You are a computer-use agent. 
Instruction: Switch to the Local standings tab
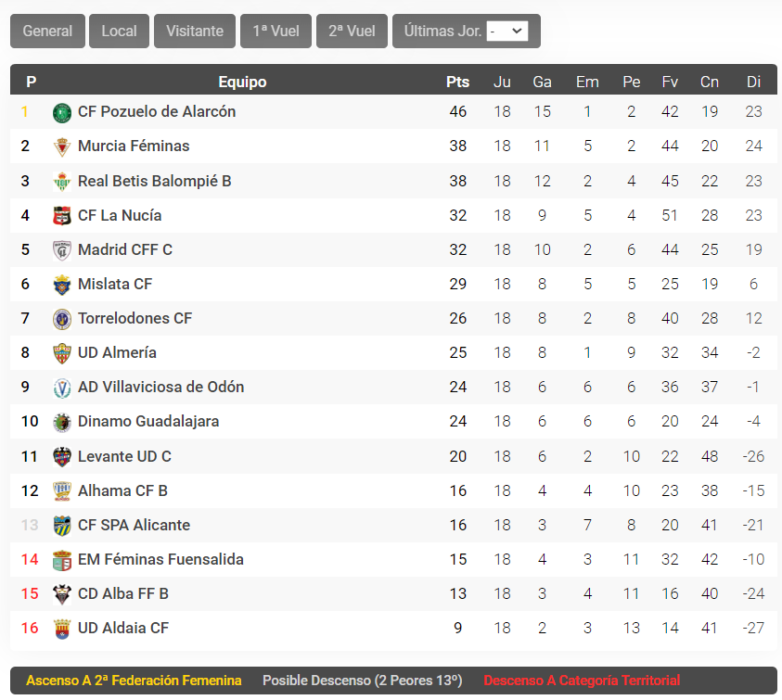tap(119, 31)
